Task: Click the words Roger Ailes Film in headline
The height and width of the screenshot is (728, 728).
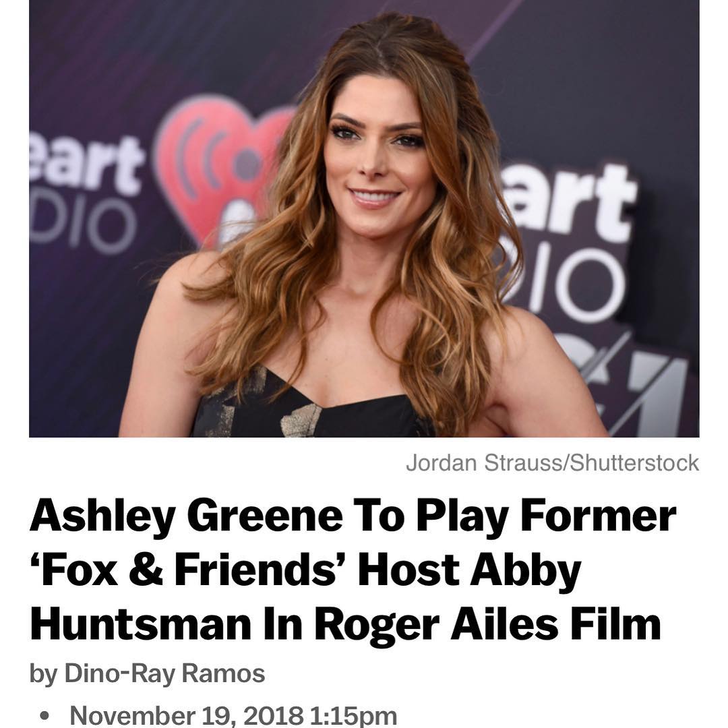Action: 487,624
